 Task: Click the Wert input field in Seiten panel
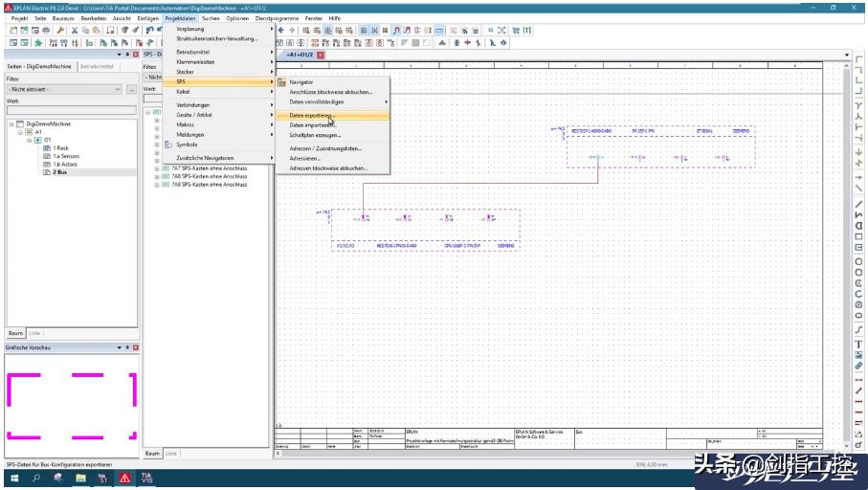click(x=72, y=110)
